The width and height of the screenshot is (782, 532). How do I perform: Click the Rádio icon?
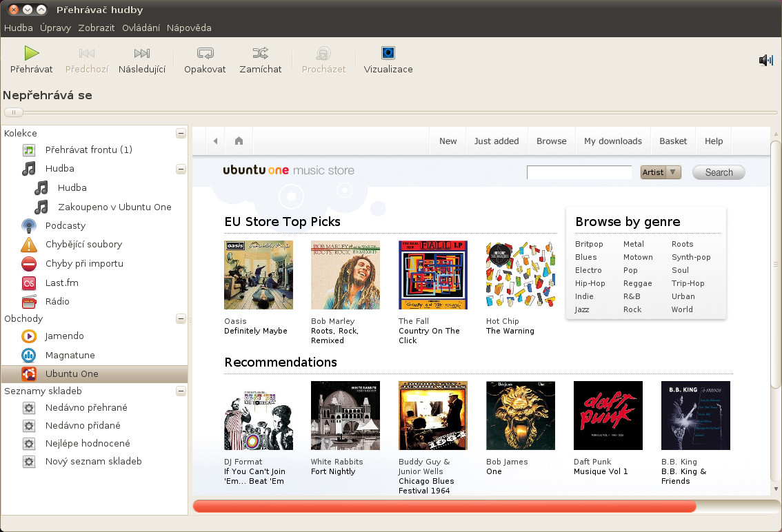click(x=29, y=302)
